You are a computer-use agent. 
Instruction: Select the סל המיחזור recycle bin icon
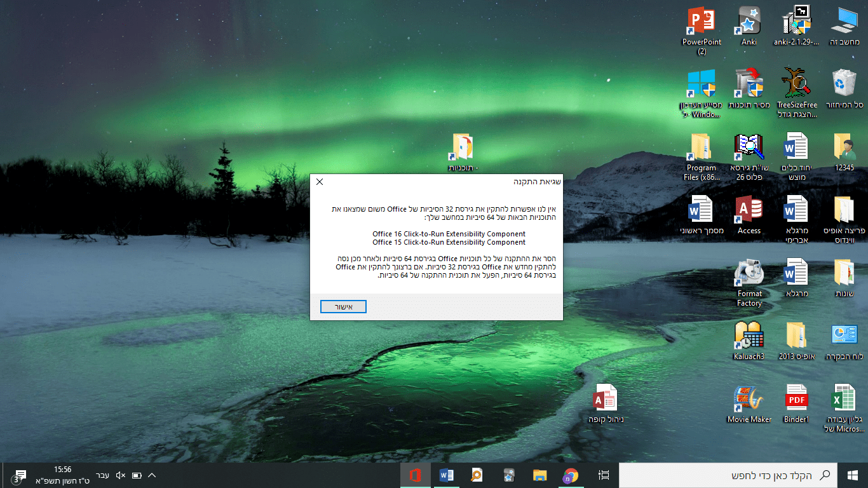click(x=844, y=89)
